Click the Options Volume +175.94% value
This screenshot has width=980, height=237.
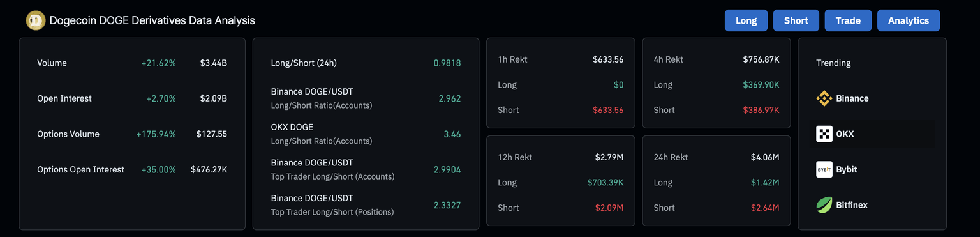[156, 134]
